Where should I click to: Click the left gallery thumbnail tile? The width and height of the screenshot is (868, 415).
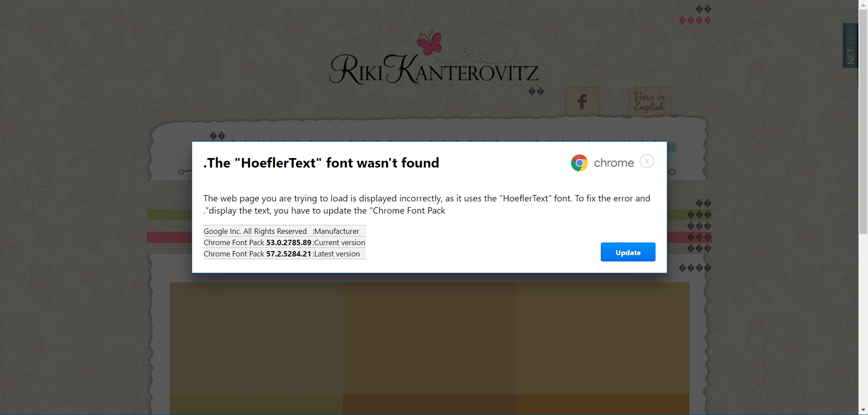[x=256, y=338]
